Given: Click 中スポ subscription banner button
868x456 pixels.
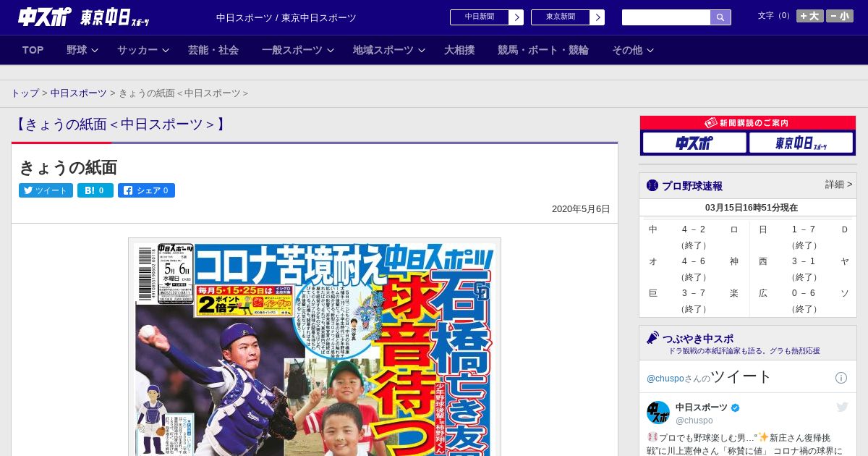Looking at the screenshot, I should pos(694,143).
